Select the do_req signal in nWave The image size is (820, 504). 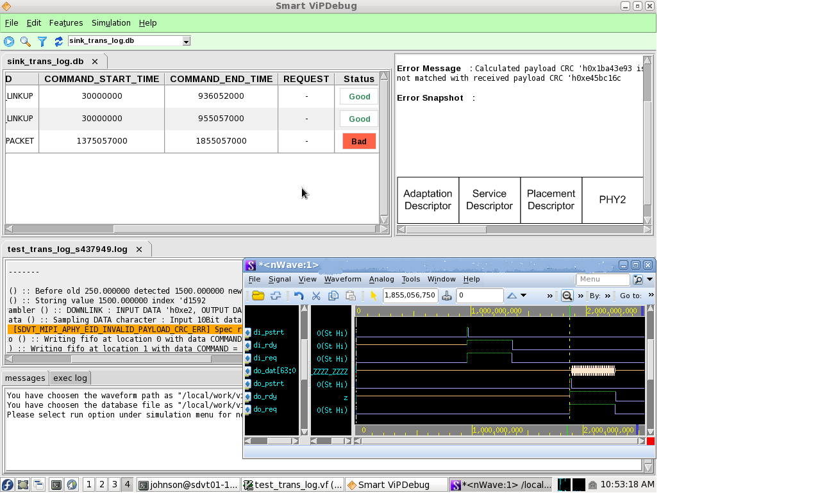[265, 409]
